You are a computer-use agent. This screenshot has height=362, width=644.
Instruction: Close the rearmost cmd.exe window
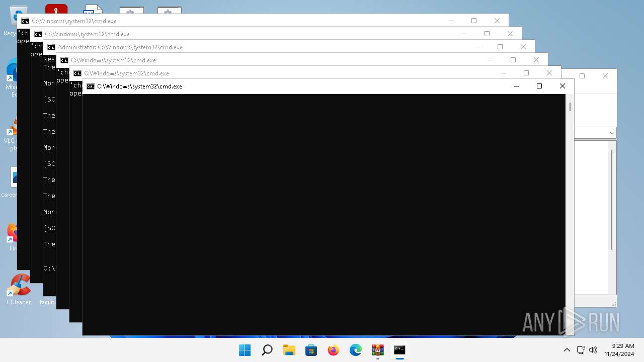click(497, 21)
